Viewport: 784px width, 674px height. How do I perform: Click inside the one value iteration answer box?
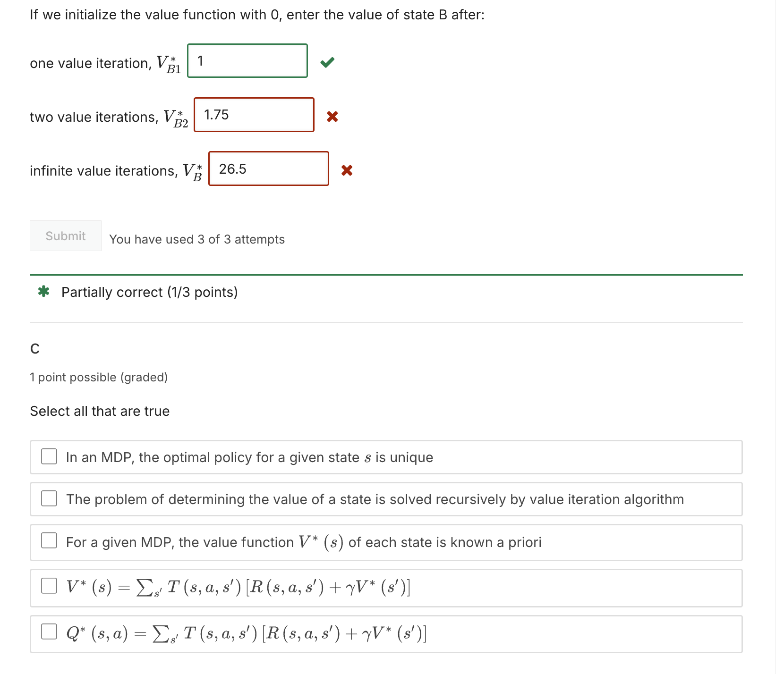[x=247, y=61]
